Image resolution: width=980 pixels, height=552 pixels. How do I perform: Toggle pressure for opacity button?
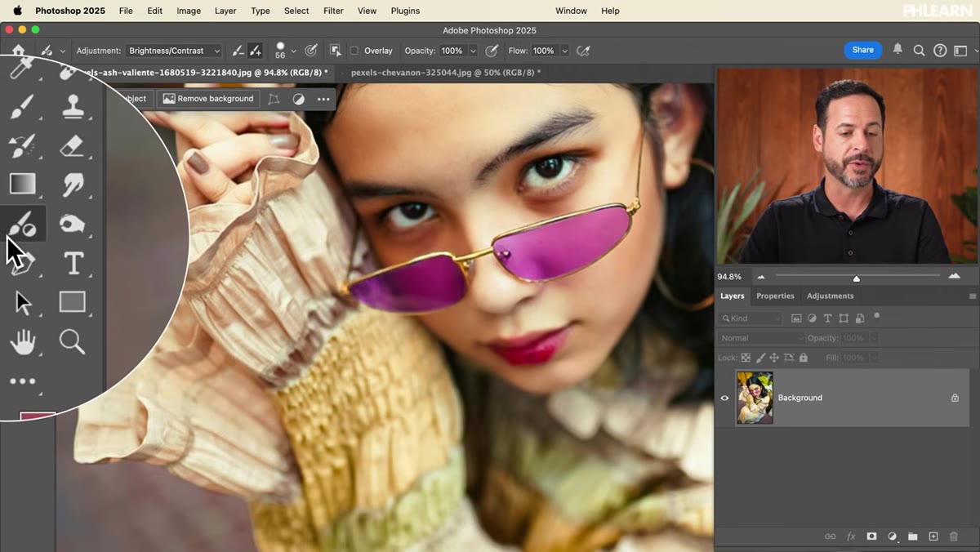(x=492, y=51)
